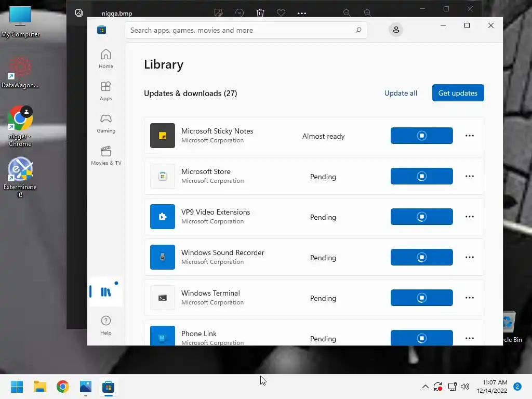Stop the Windows Sound Recorder update

(x=421, y=257)
